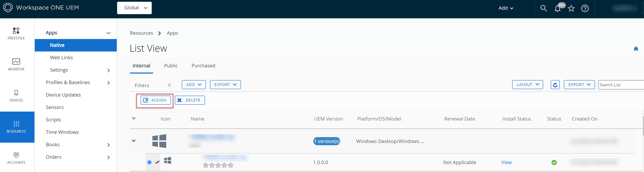Image resolution: width=644 pixels, height=172 pixels.
Task: Click into the Search List field
Action: click(x=621, y=85)
